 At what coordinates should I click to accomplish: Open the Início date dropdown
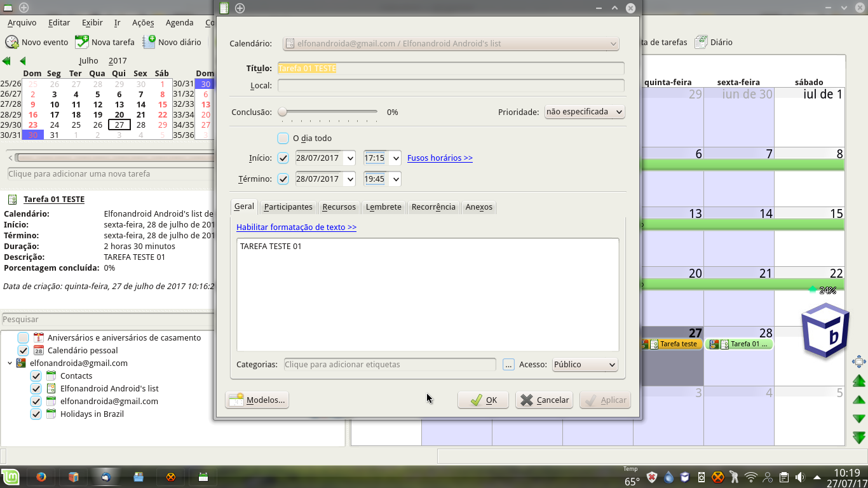(x=349, y=158)
